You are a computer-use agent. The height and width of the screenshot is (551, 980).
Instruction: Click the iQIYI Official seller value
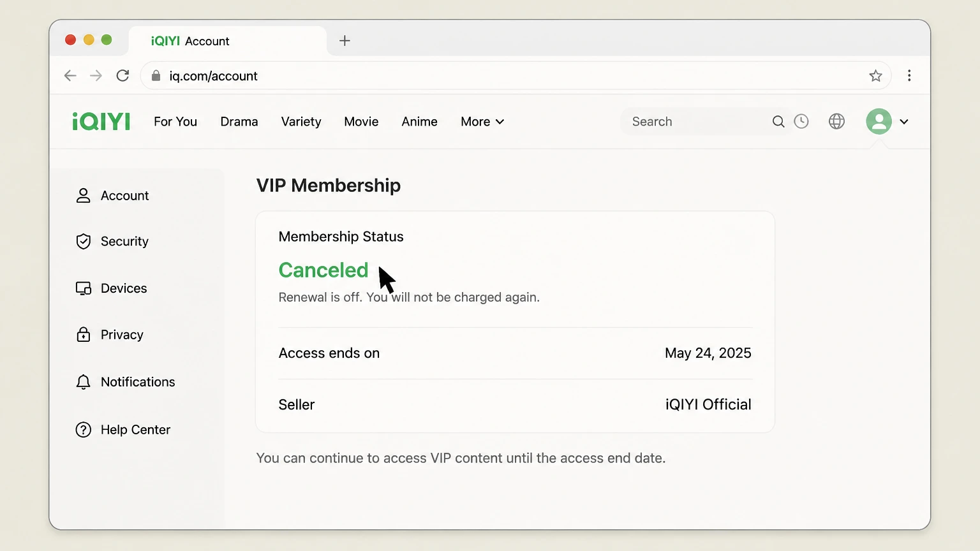click(708, 405)
